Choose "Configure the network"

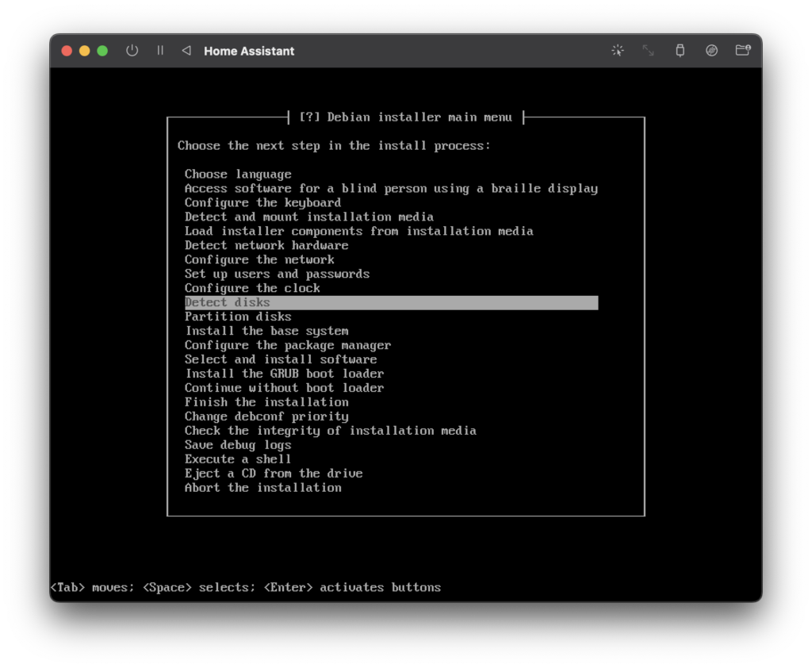click(392, 259)
